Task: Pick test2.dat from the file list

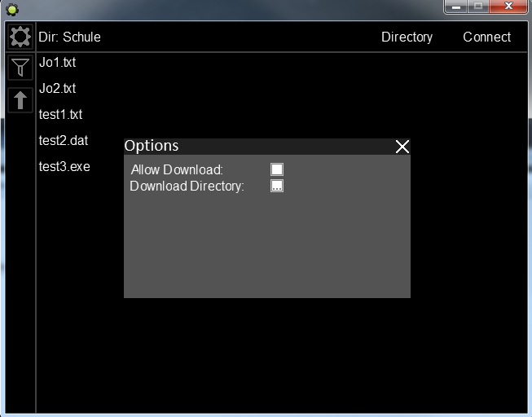Action: (x=63, y=140)
